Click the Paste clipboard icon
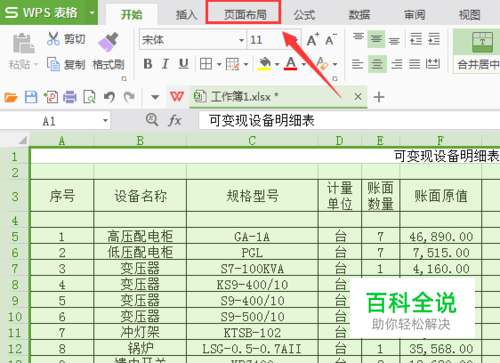Screen dimensions: 500x363 click(23, 43)
